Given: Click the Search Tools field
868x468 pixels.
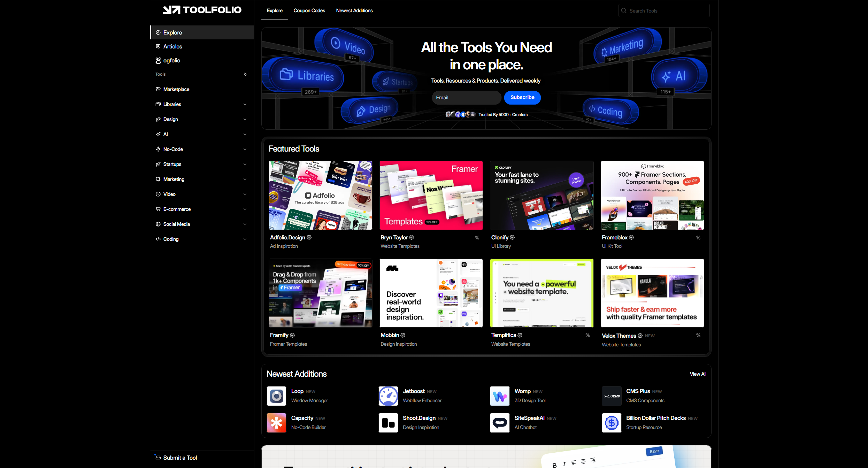Looking at the screenshot, I should [x=664, y=11].
